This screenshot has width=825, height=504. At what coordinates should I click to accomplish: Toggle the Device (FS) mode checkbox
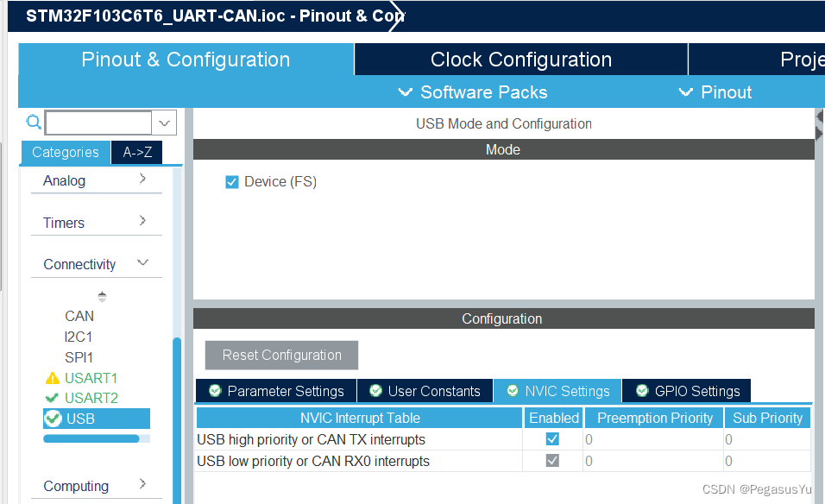click(x=231, y=181)
